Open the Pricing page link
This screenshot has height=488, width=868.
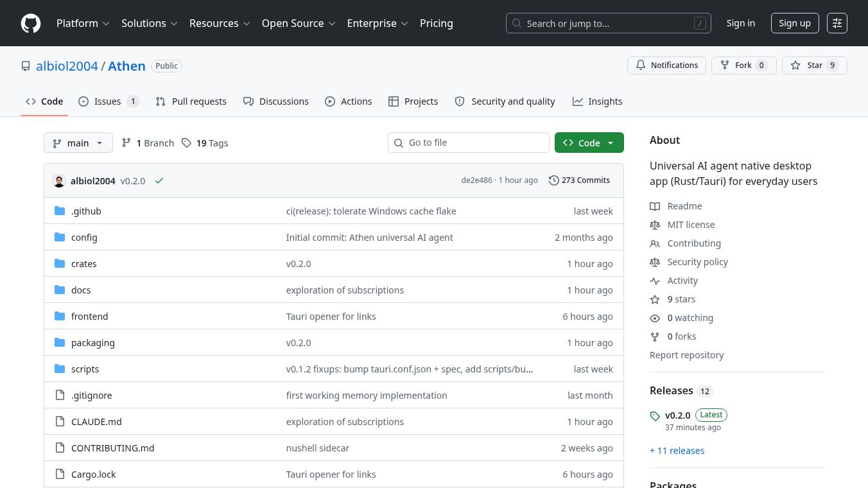437,23
